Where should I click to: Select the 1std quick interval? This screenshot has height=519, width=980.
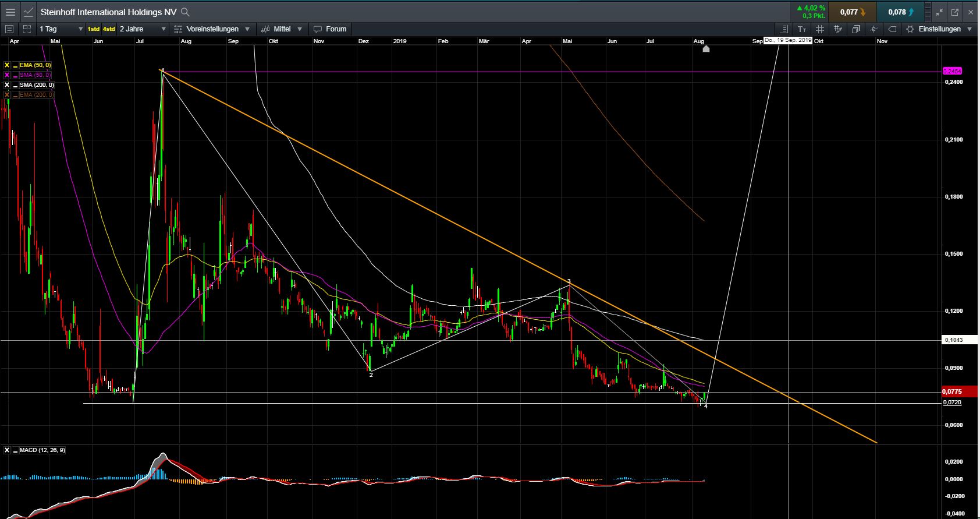coord(93,29)
